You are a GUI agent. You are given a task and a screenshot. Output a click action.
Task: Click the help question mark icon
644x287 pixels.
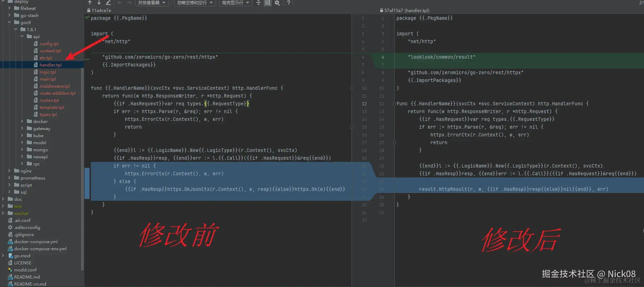289,2
